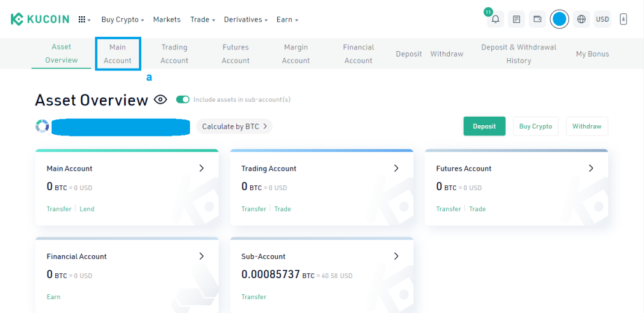The image size is (644, 313).
Task: Expand the Trade dropdown menu
Action: (203, 19)
